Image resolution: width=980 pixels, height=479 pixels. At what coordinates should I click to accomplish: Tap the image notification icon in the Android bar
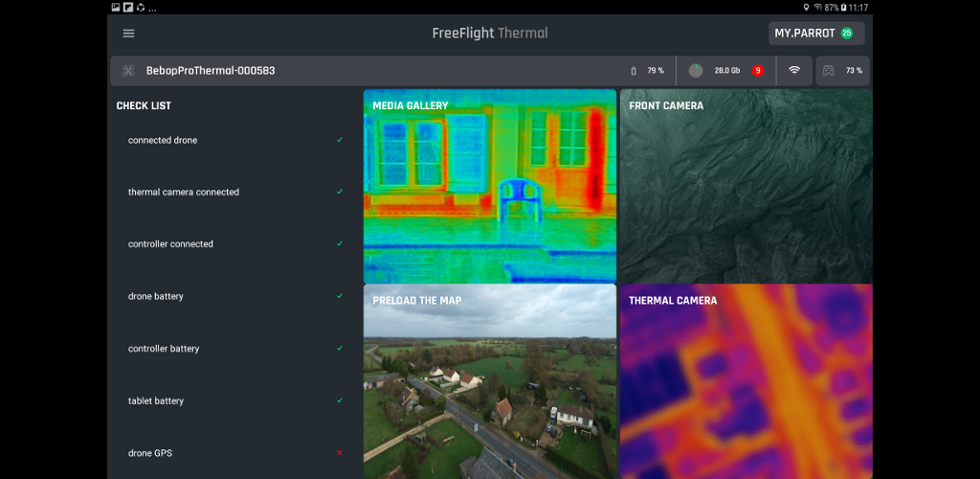point(116,8)
